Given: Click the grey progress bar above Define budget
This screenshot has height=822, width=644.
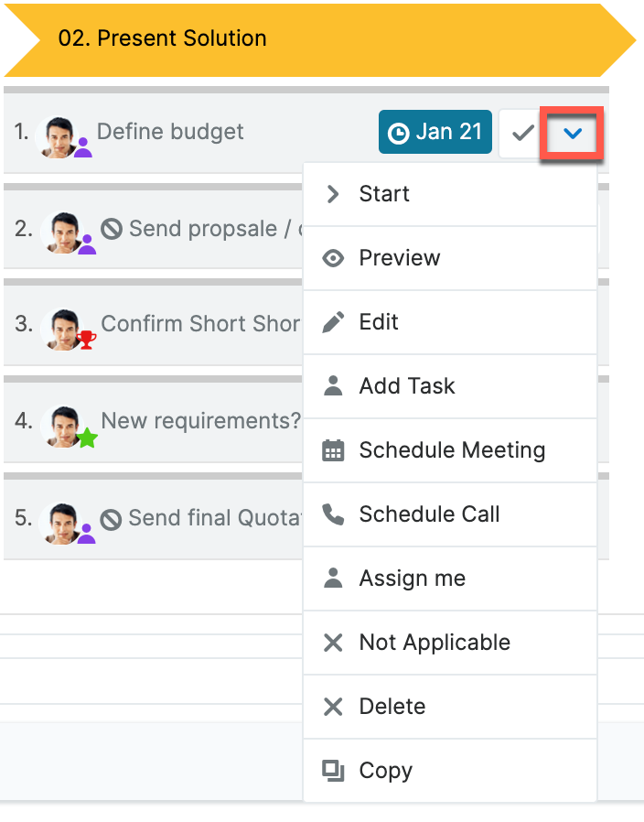Looking at the screenshot, I should pyautogui.click(x=306, y=90).
